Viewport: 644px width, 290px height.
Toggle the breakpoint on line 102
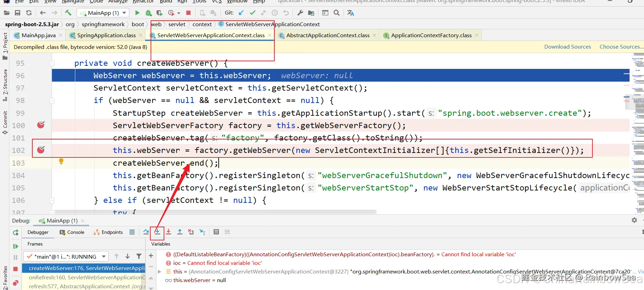[41, 149]
